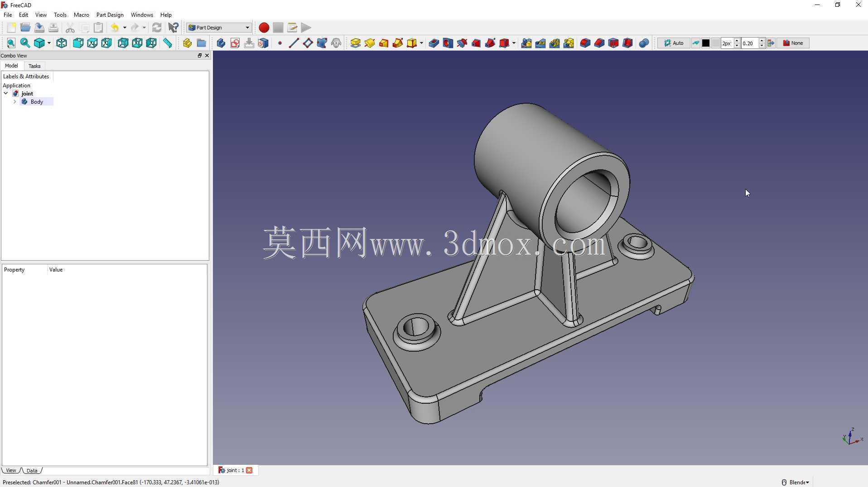868x487 pixels.
Task: Open the Macro menu
Action: coord(82,15)
